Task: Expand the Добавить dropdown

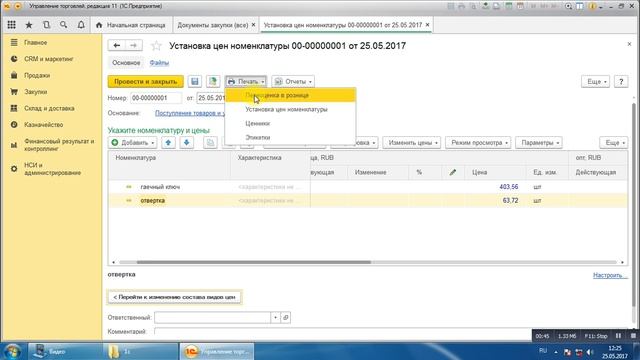Action: 133,142
